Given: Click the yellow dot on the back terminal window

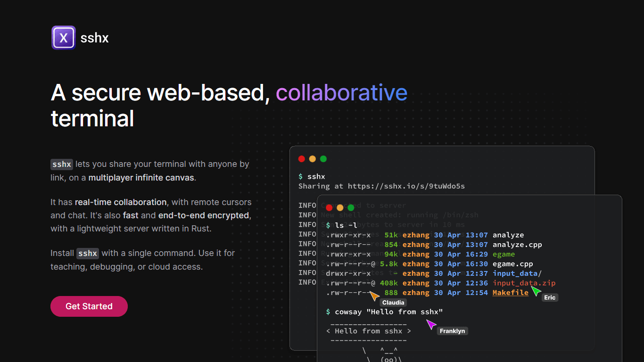Looking at the screenshot, I should pos(313,159).
